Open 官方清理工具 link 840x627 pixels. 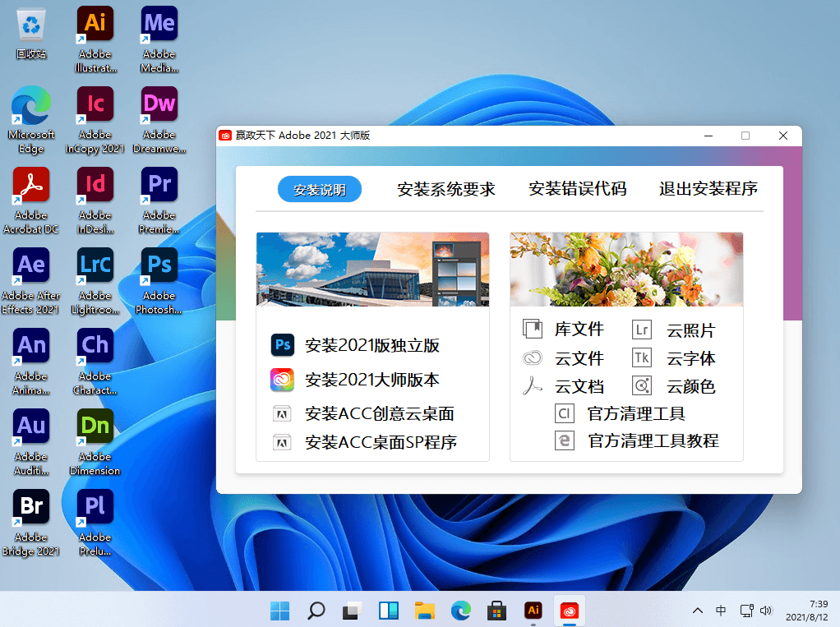pos(636,414)
